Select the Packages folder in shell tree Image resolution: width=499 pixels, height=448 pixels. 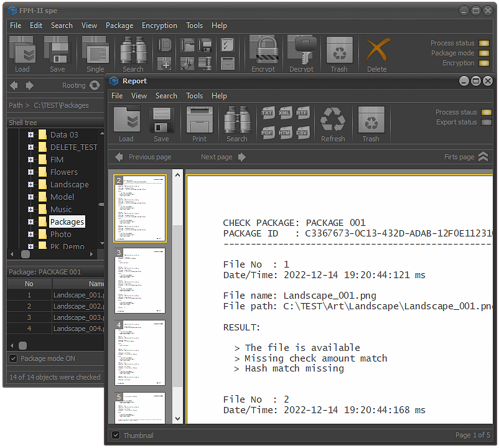point(67,222)
